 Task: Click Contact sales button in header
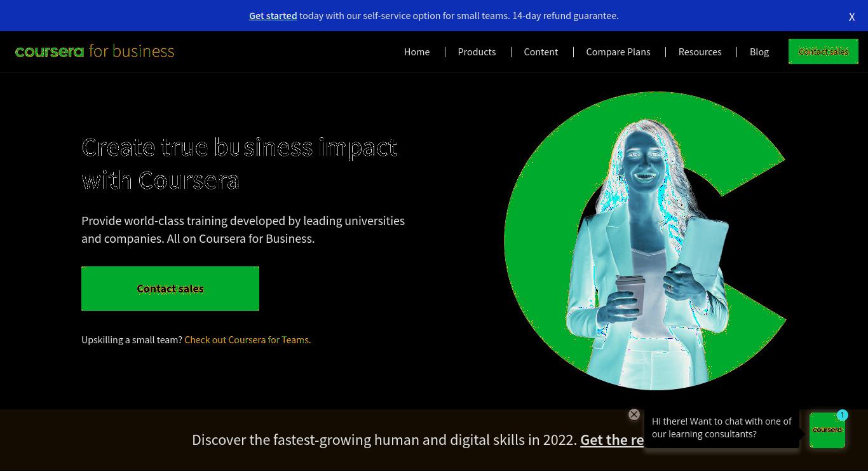824,51
